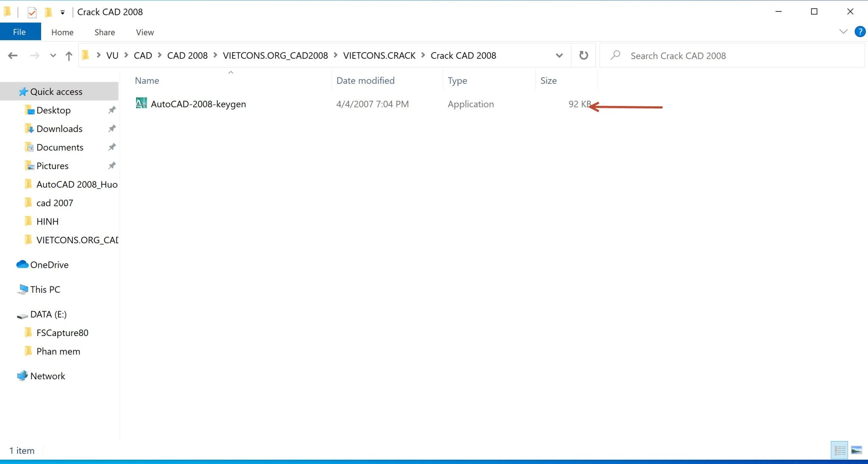Open the File menu
The image size is (868, 464).
click(19, 32)
